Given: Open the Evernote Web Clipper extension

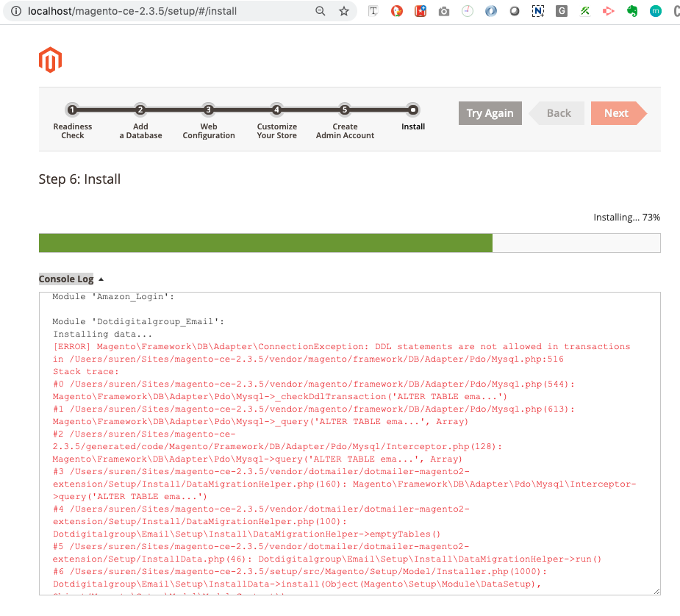Looking at the screenshot, I should click(x=631, y=10).
